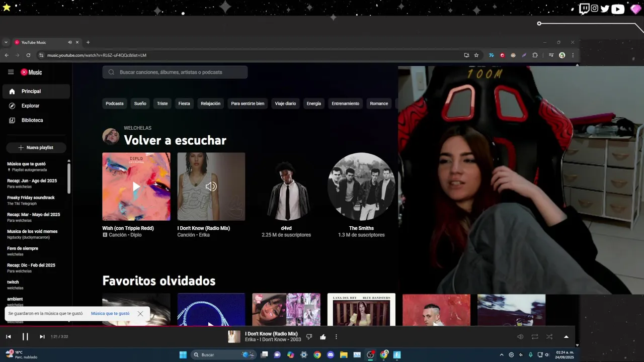The width and height of the screenshot is (644, 362).
Task: Toggle repeat mode
Action: click(x=535, y=337)
